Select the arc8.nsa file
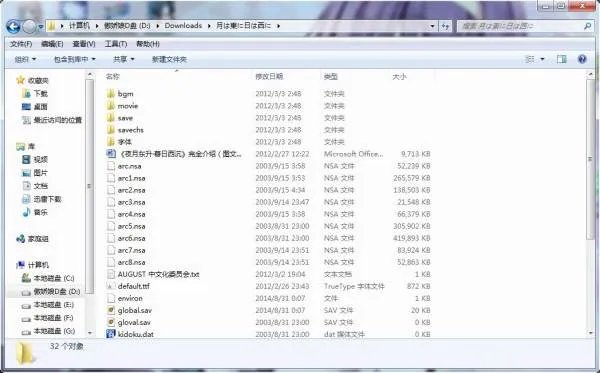The width and height of the screenshot is (600, 373). click(131, 262)
